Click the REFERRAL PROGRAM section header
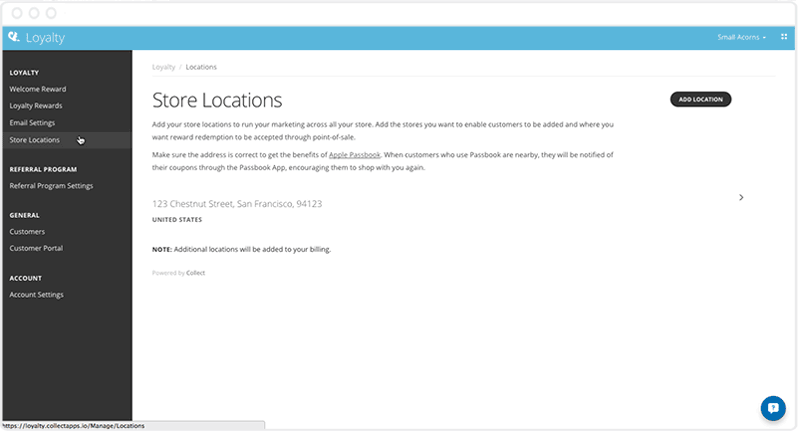800x433 pixels. (43, 169)
